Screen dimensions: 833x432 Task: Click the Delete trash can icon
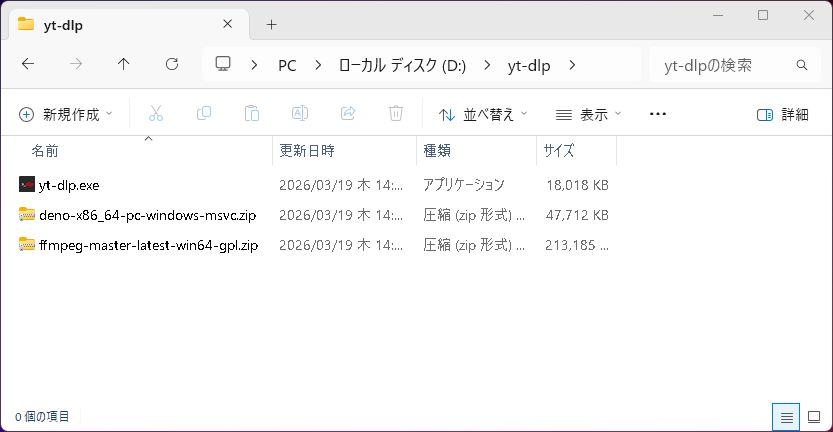[x=396, y=114]
